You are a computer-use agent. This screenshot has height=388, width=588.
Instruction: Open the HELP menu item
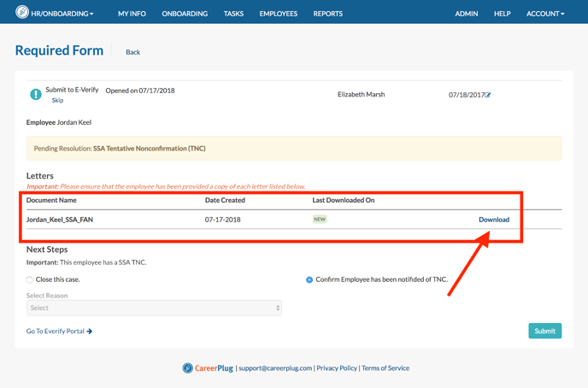tap(503, 14)
